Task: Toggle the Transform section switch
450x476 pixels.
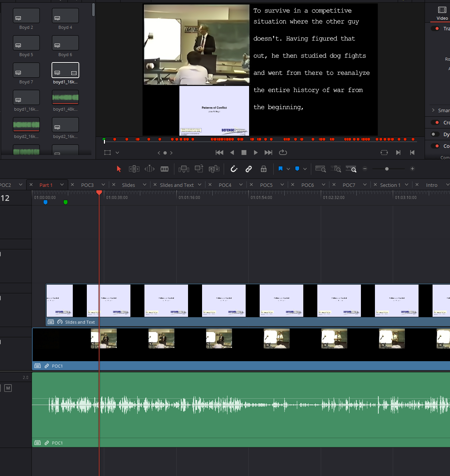Action: 435,28
